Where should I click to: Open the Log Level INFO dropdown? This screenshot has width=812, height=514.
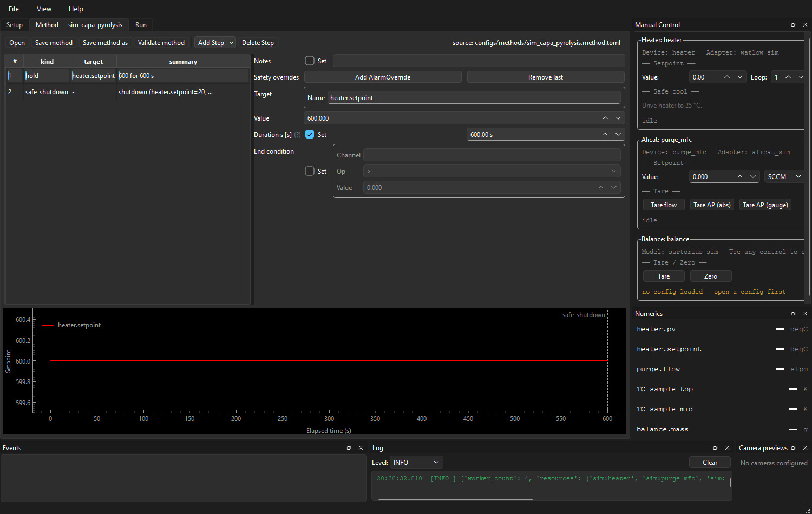click(x=416, y=462)
